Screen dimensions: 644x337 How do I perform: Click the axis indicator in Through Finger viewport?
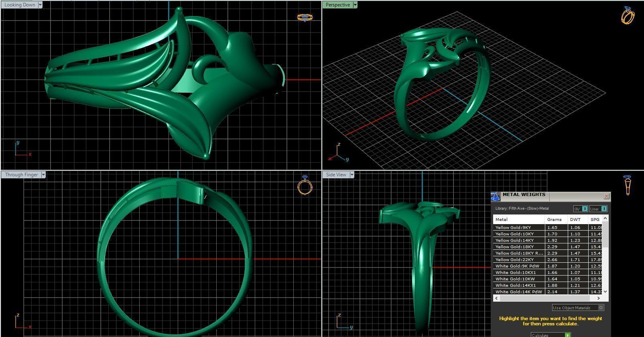[23, 321]
